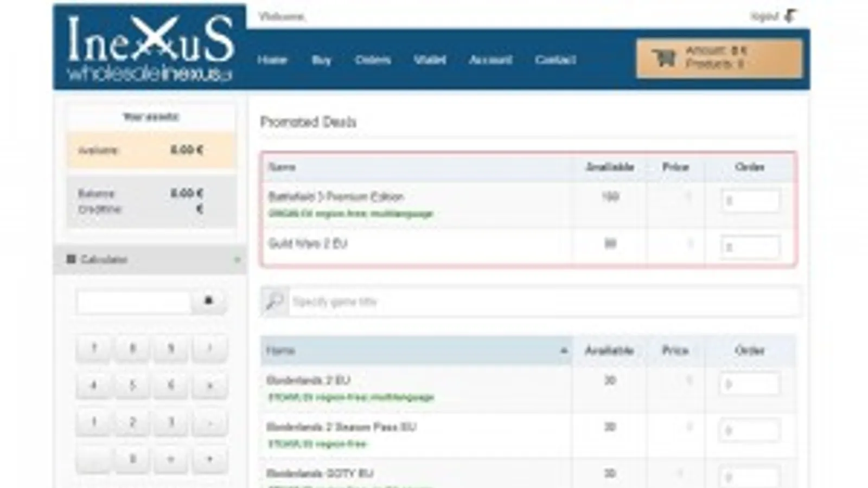Select 'Borderlands 2 EU' product name

309,380
